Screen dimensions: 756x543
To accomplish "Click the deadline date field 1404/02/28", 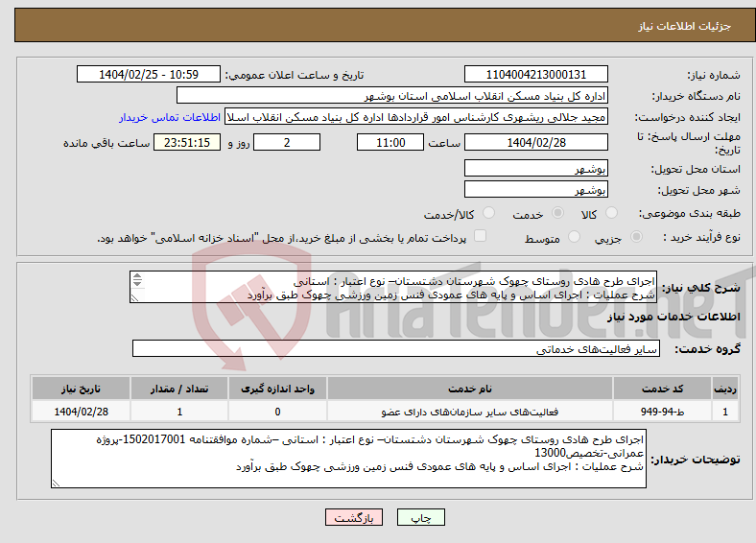I will (x=535, y=142).
